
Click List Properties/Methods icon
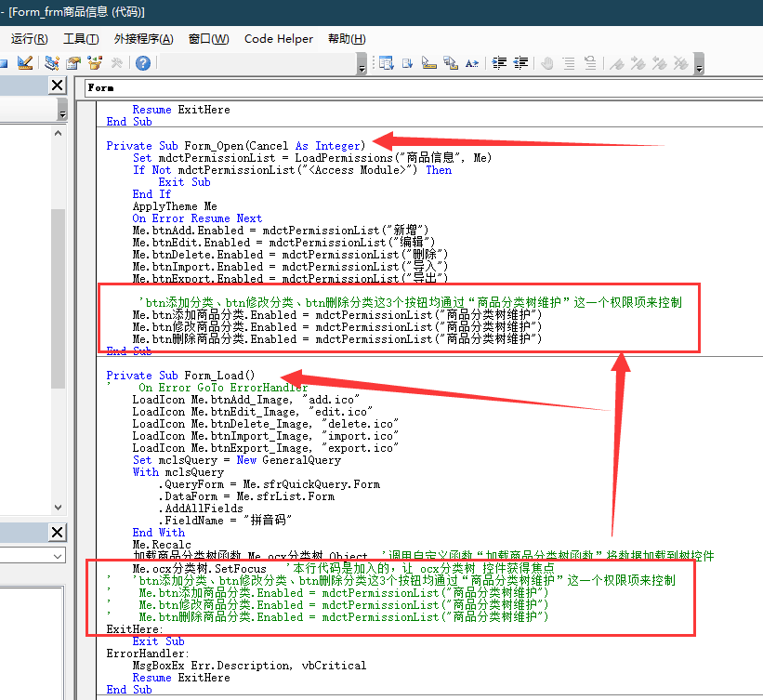coord(387,63)
